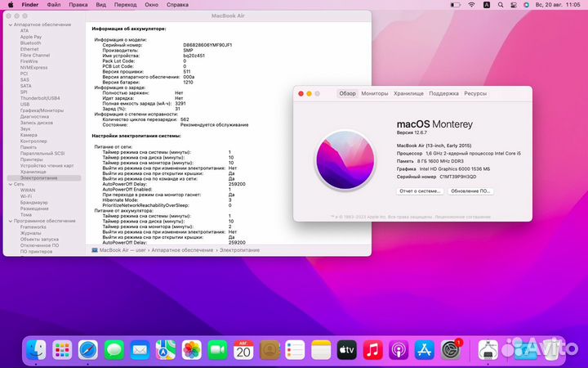Launch FaceTime from the Dock
588x368 pixels.
pyautogui.click(x=217, y=350)
